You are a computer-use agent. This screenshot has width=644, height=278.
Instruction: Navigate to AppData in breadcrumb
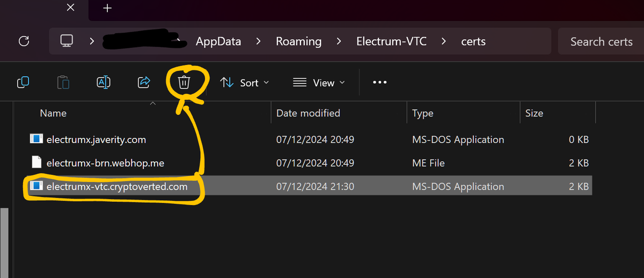point(218,41)
